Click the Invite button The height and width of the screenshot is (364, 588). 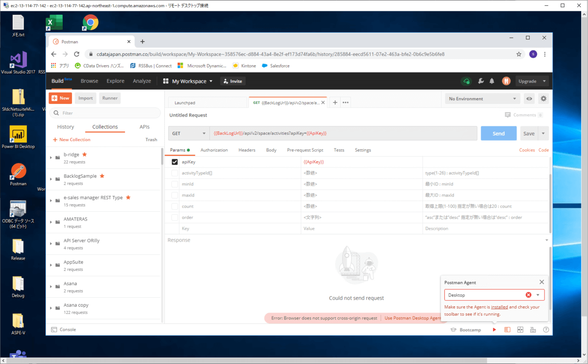(232, 81)
